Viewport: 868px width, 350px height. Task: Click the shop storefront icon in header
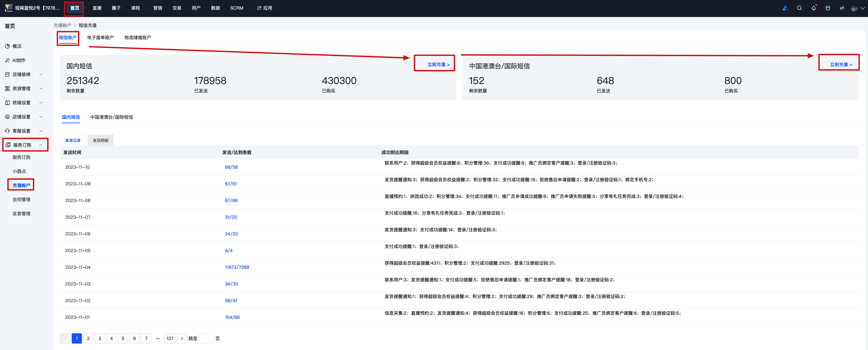tap(828, 8)
